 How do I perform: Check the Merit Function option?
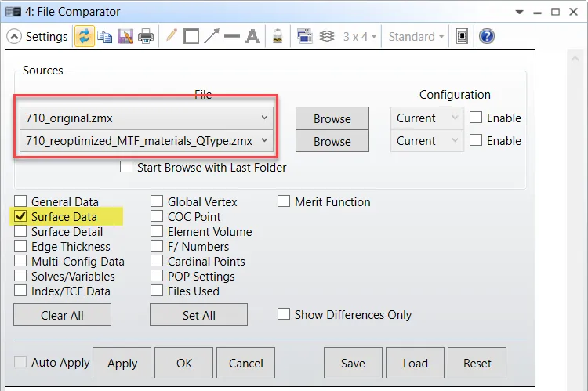(285, 202)
